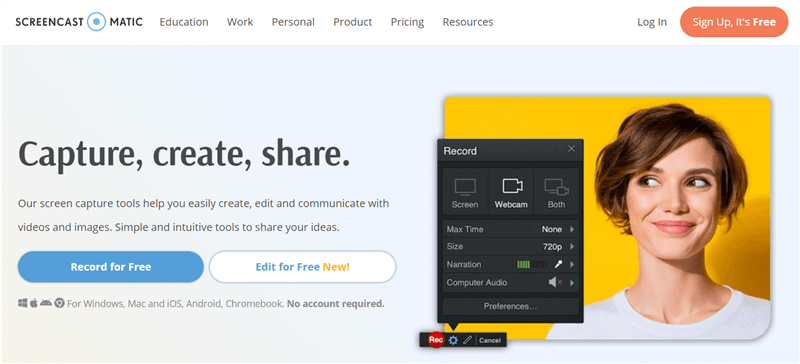Click Sign Up, It's Free button

[x=734, y=22]
